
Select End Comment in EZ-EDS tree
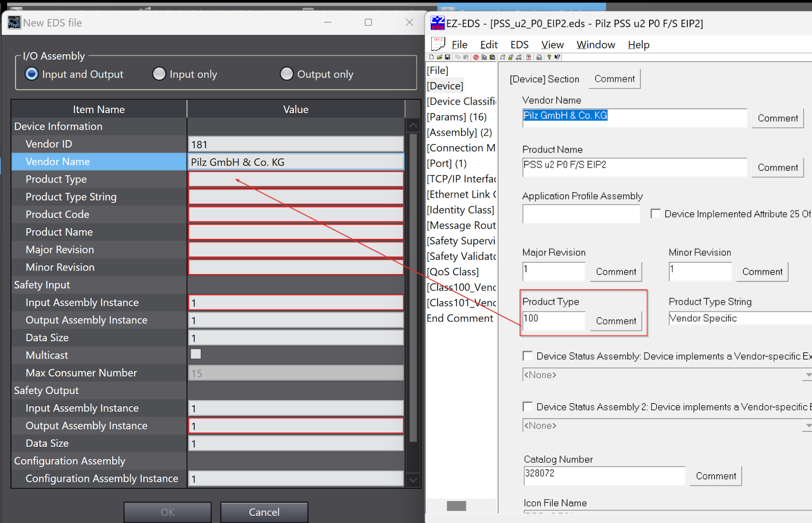[460, 318]
